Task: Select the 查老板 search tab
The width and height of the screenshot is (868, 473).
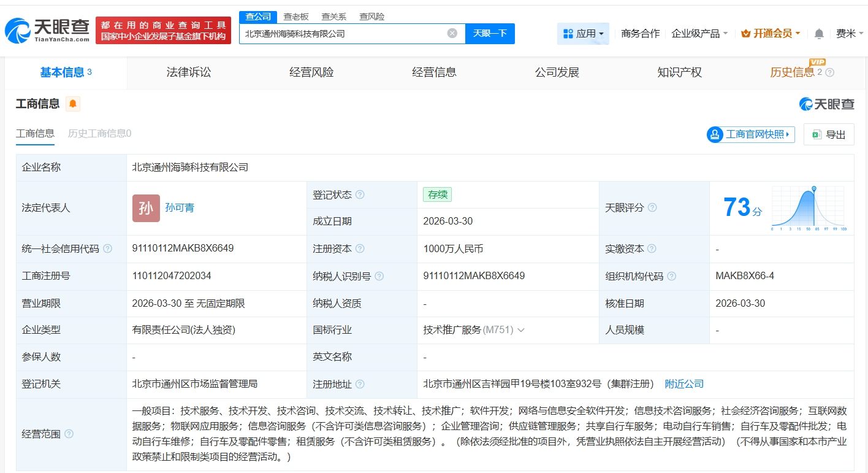Action: point(296,17)
